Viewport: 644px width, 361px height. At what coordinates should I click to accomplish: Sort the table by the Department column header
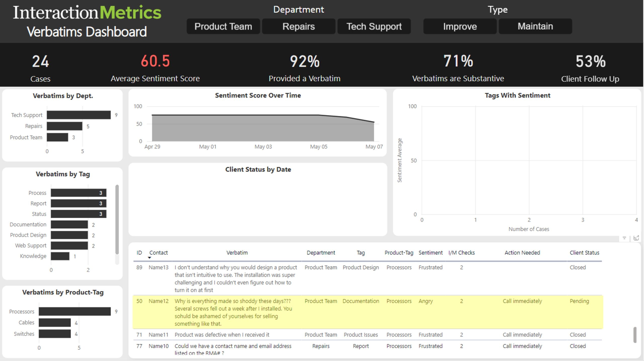(x=321, y=253)
